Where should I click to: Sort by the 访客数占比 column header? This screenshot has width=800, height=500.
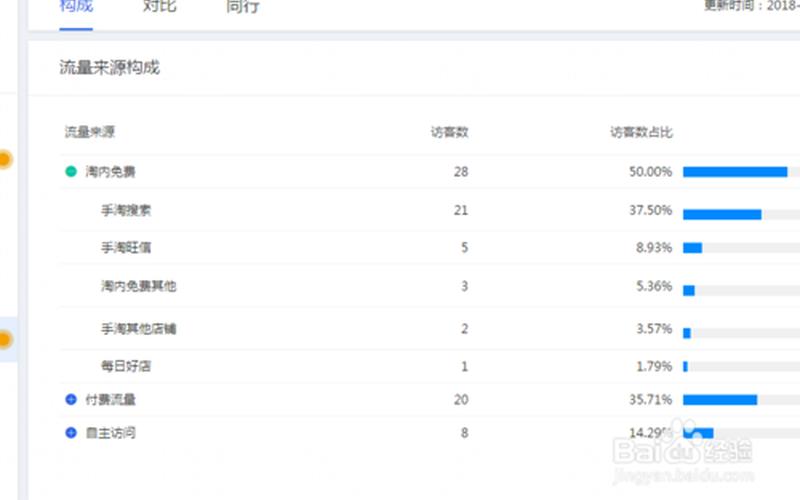[641, 132]
